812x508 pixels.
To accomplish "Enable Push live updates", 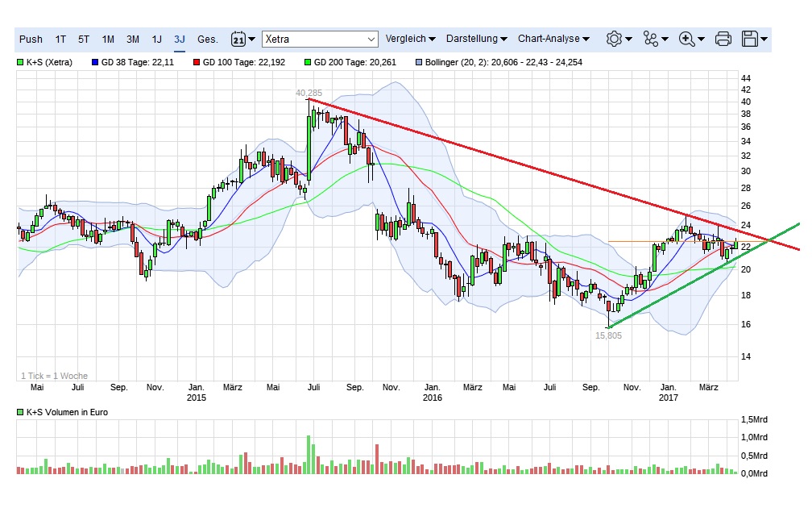I will pos(31,40).
